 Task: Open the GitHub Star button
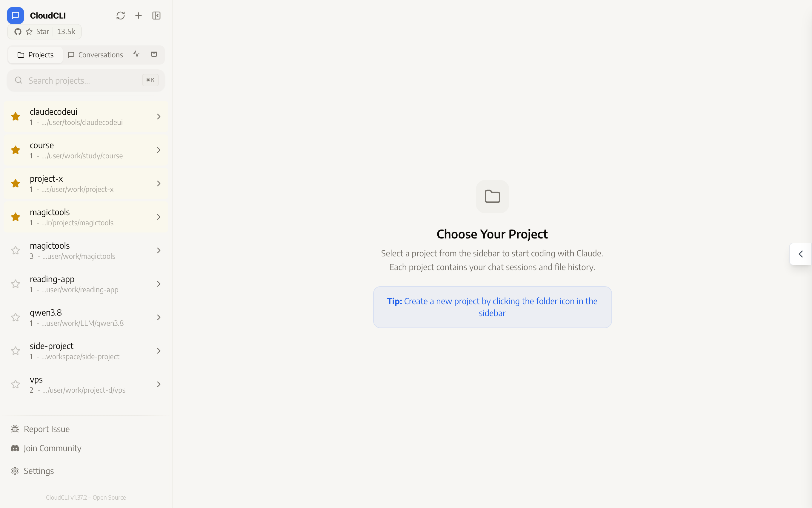point(44,32)
